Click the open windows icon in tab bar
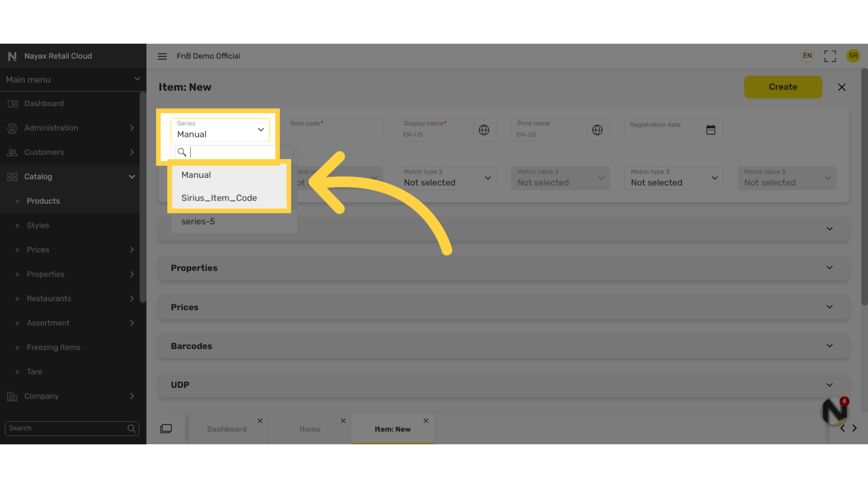The image size is (868, 488). pos(166,428)
